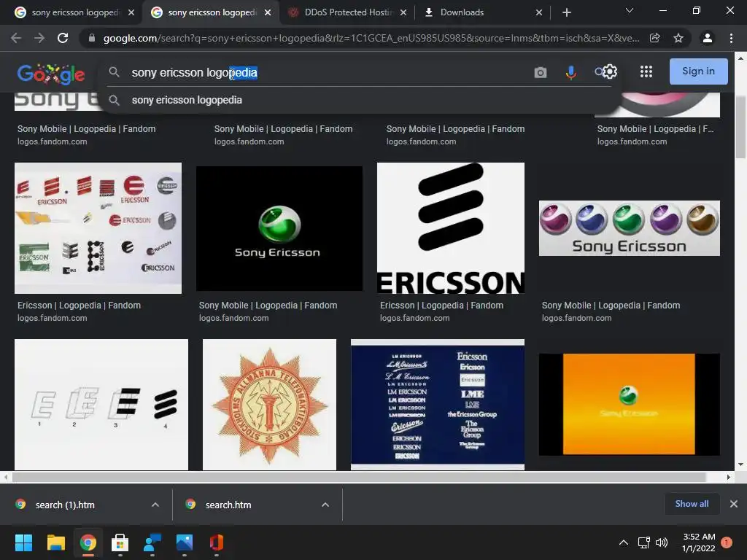The height and width of the screenshot is (560, 747).
Task: Open the network status tray icon
Action: tap(643, 542)
